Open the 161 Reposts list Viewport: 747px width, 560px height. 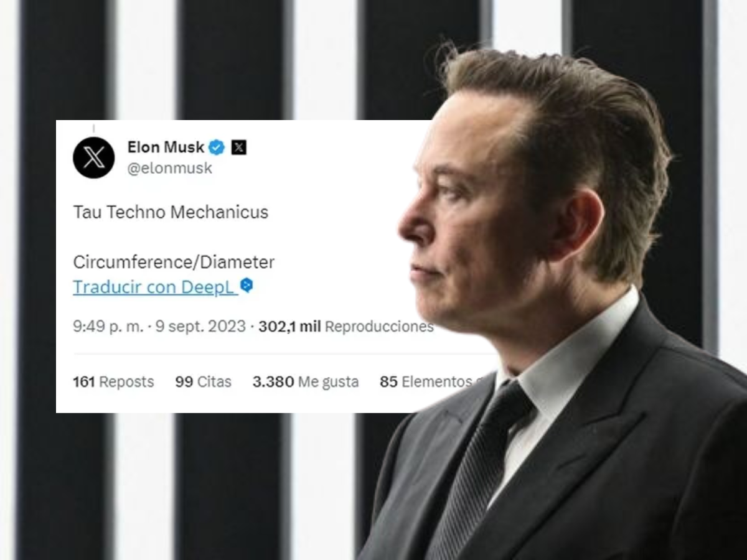click(x=113, y=381)
